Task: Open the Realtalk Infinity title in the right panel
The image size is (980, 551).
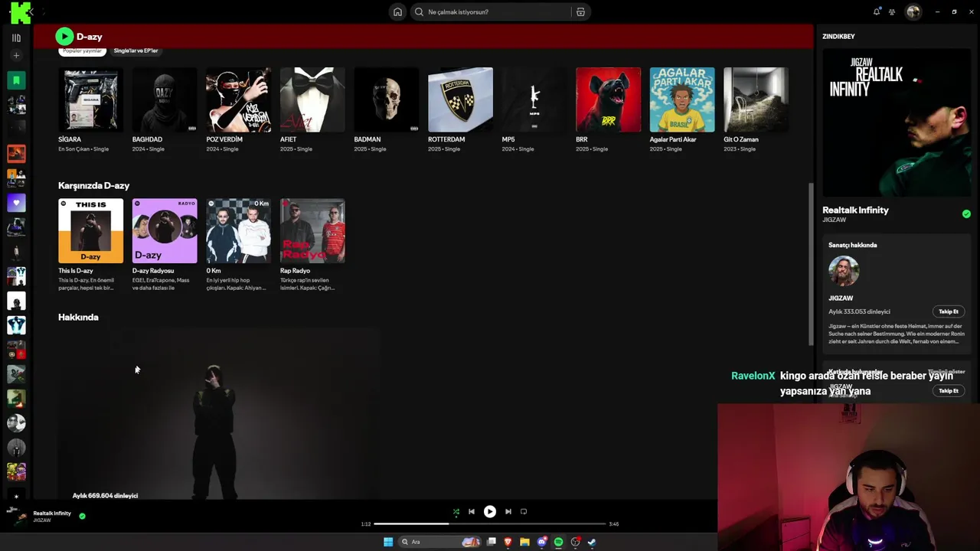Action: (x=855, y=210)
